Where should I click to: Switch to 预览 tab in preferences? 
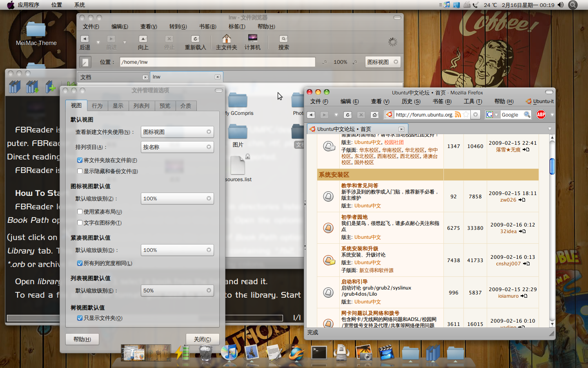[x=165, y=106]
